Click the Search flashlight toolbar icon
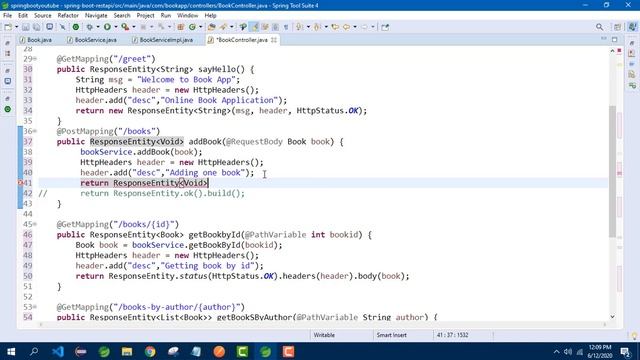The image size is (640, 360). (x=223, y=27)
